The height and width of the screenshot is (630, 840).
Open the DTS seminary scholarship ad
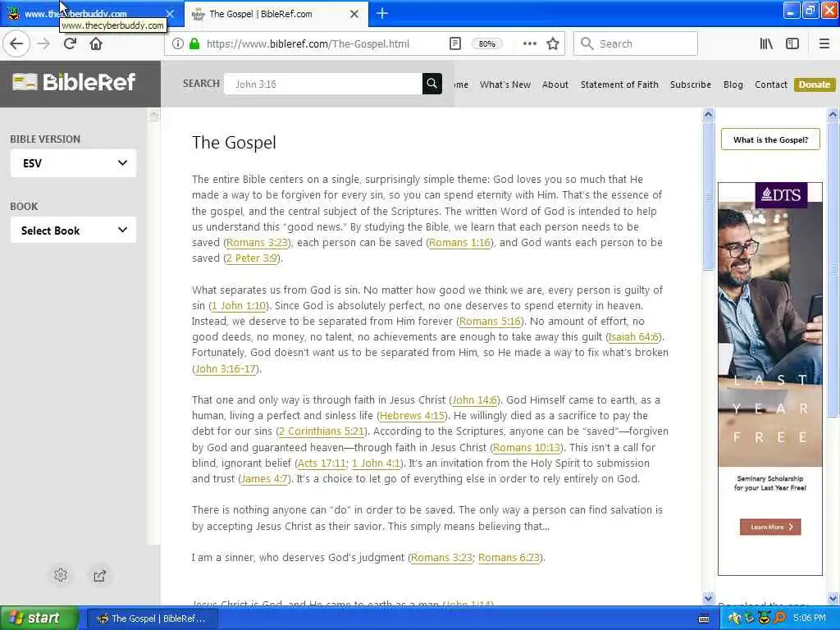pos(769,378)
